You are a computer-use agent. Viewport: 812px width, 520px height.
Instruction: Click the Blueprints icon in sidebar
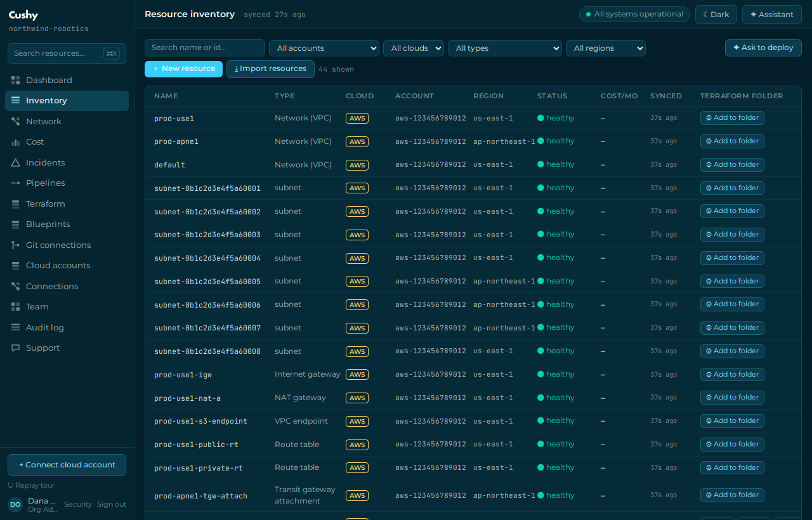click(x=15, y=224)
